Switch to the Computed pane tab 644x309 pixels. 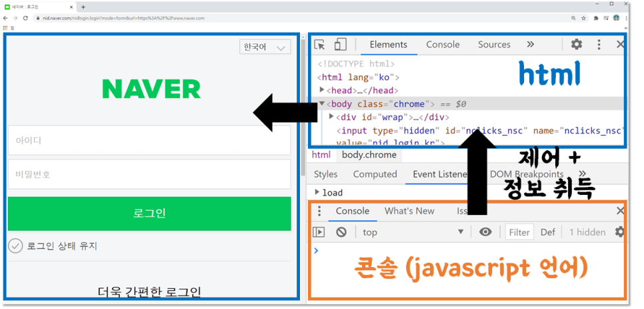coord(375,174)
